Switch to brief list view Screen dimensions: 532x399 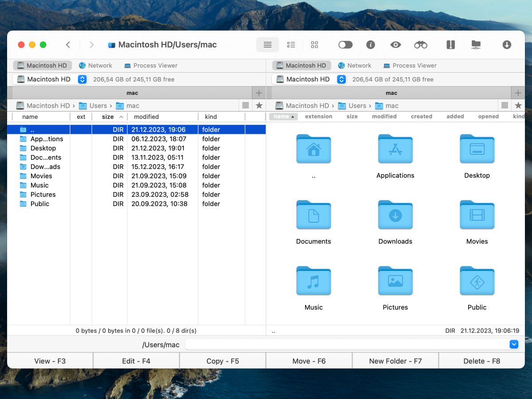(291, 44)
